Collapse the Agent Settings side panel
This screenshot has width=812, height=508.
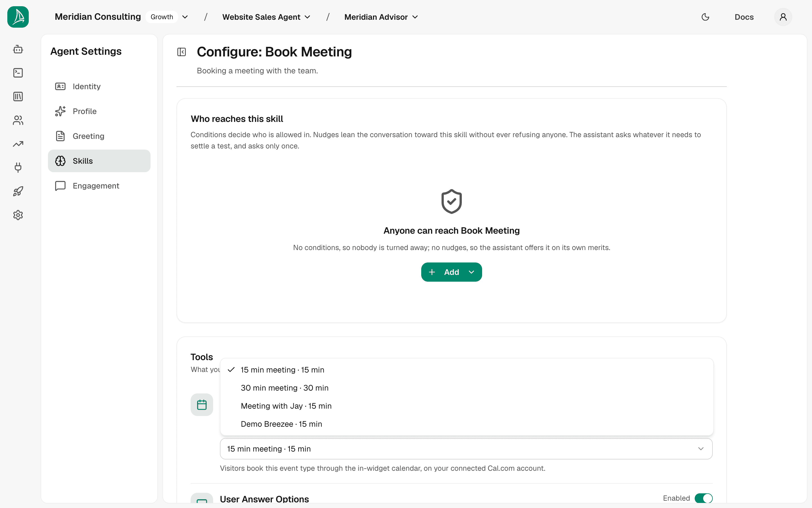182,52
